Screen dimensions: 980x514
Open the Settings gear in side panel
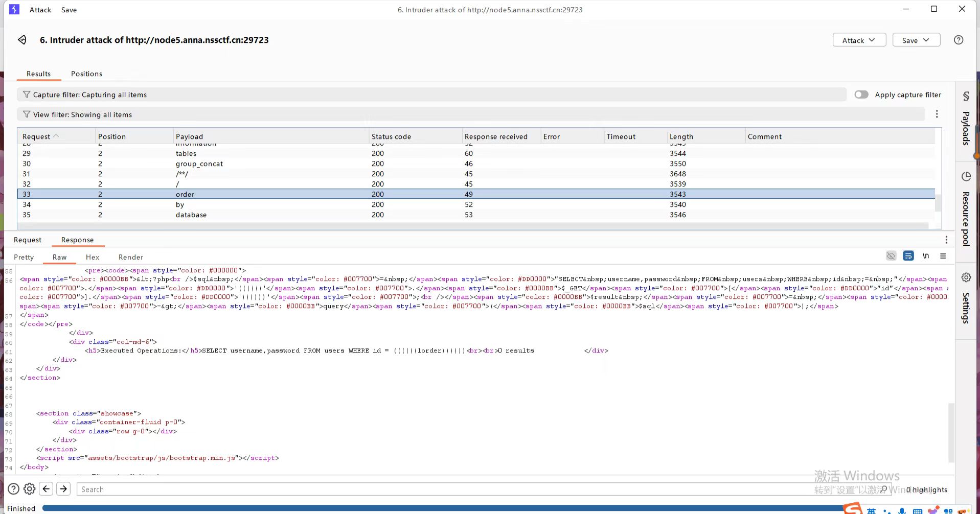(966, 277)
